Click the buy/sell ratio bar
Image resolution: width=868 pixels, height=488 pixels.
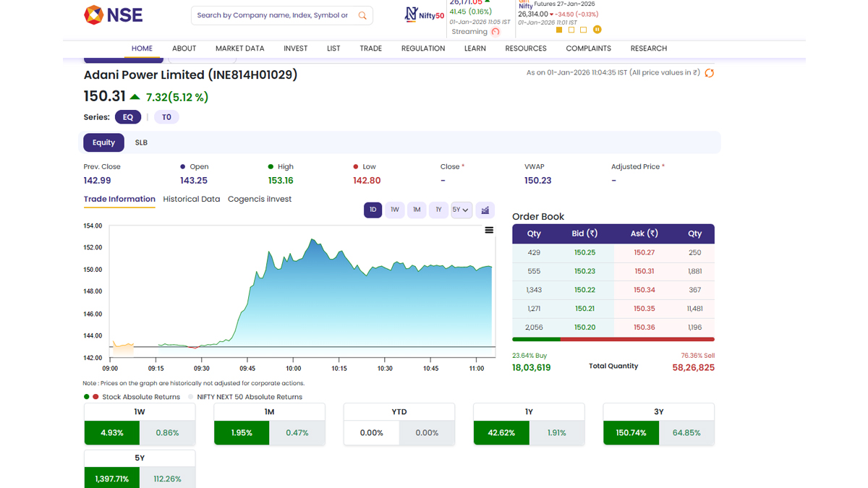pos(613,339)
